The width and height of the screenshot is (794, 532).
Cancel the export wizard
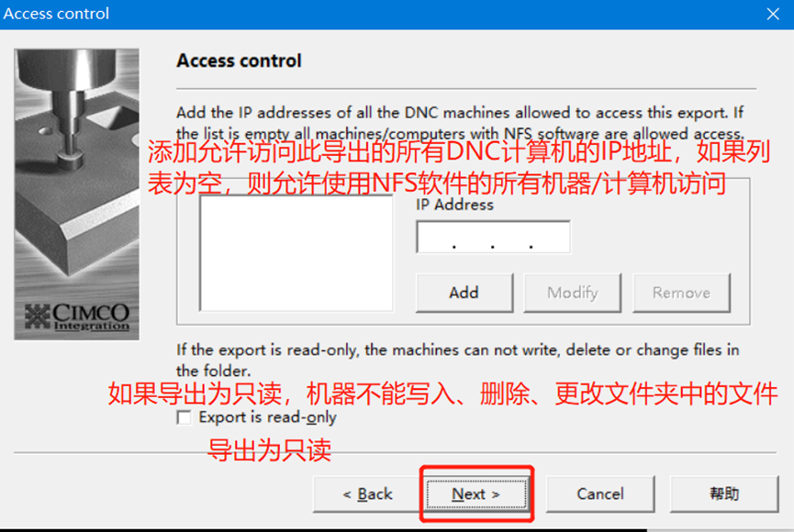600,494
